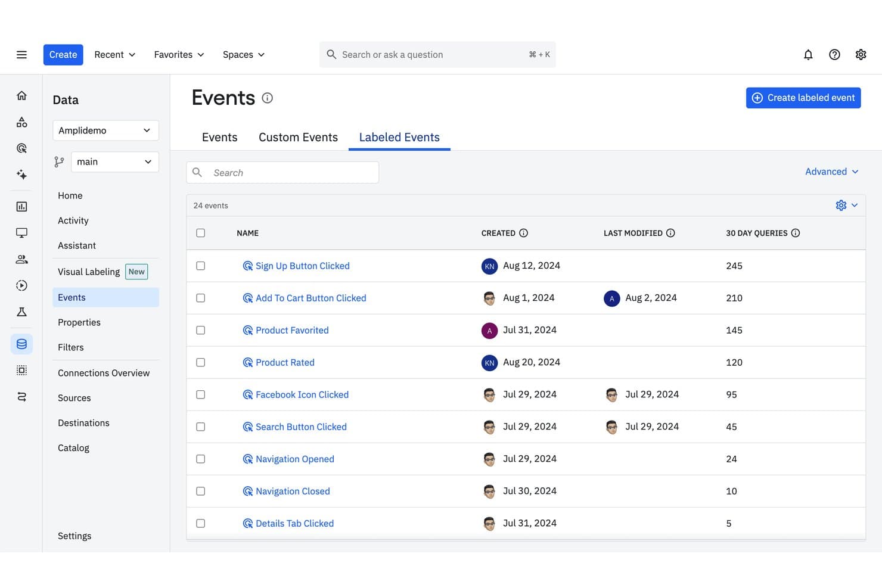Switch to the Events tab
The height and width of the screenshot is (588, 882).
tap(219, 138)
